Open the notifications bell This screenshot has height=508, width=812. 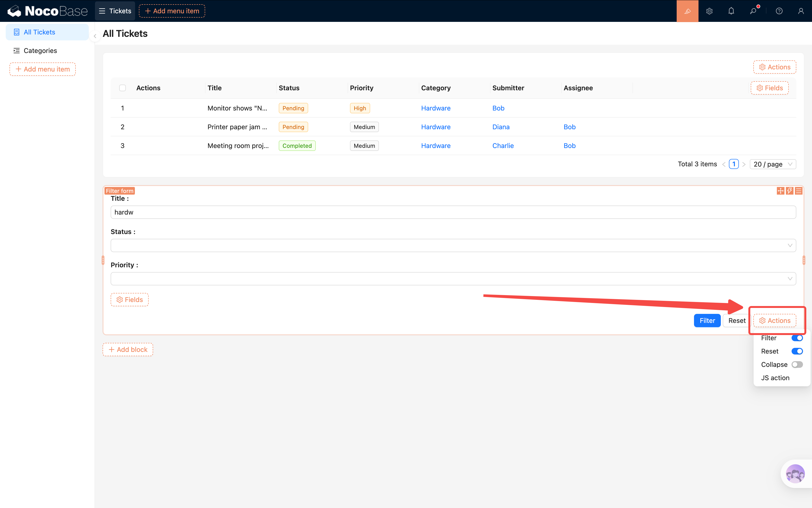(731, 11)
